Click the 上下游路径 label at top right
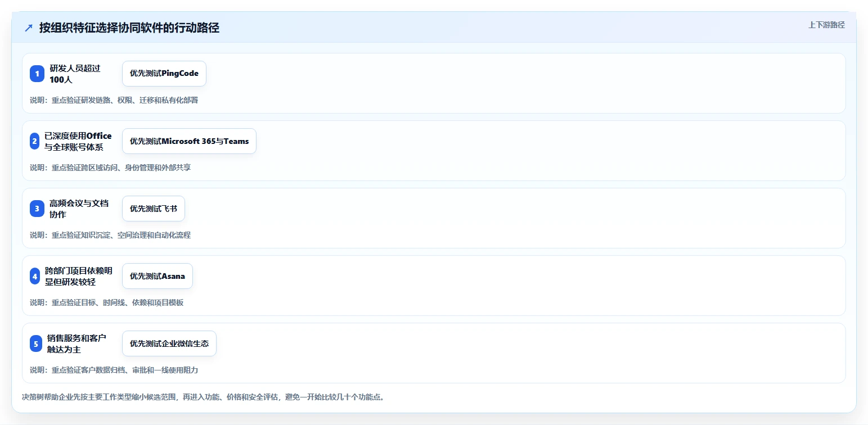This screenshot has height=425, width=868. pos(826,25)
